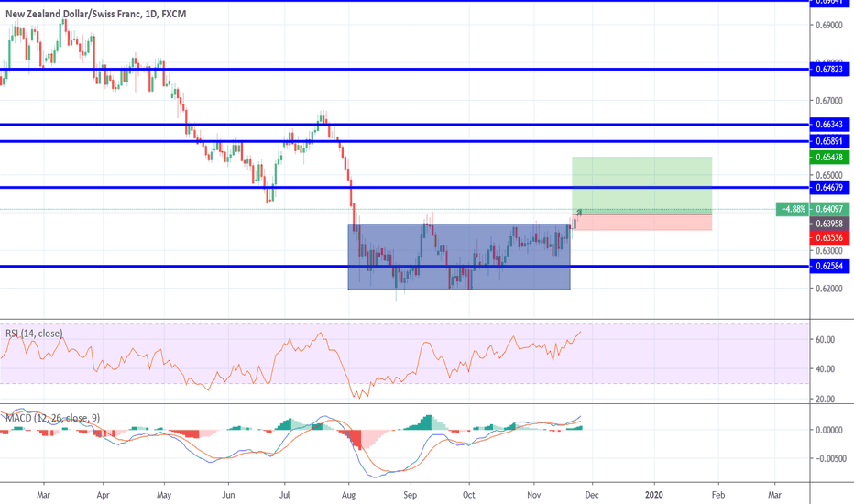Click the 2020 label on time axis
This screenshot has height=504, width=854.
(x=655, y=495)
